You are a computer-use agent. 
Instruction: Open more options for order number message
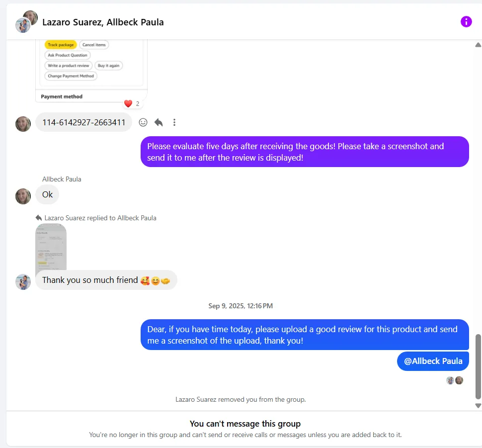point(174,122)
